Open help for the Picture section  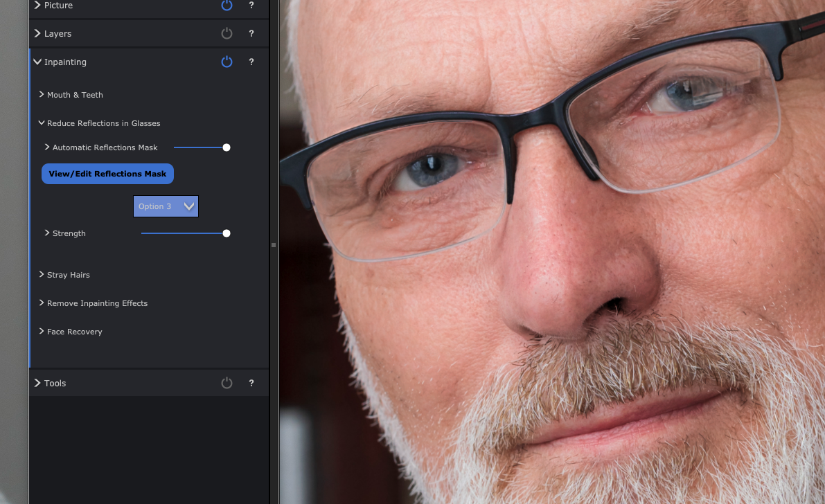pos(251,6)
